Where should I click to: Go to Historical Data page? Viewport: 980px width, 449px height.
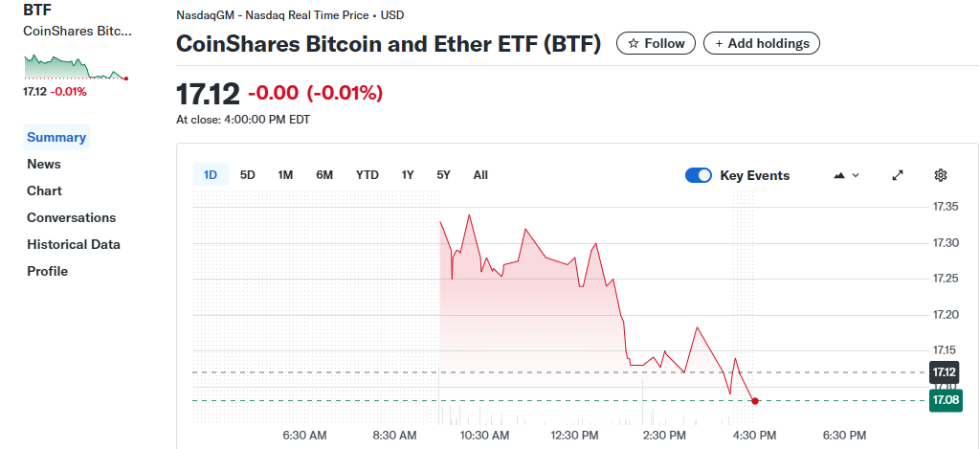tap(74, 244)
